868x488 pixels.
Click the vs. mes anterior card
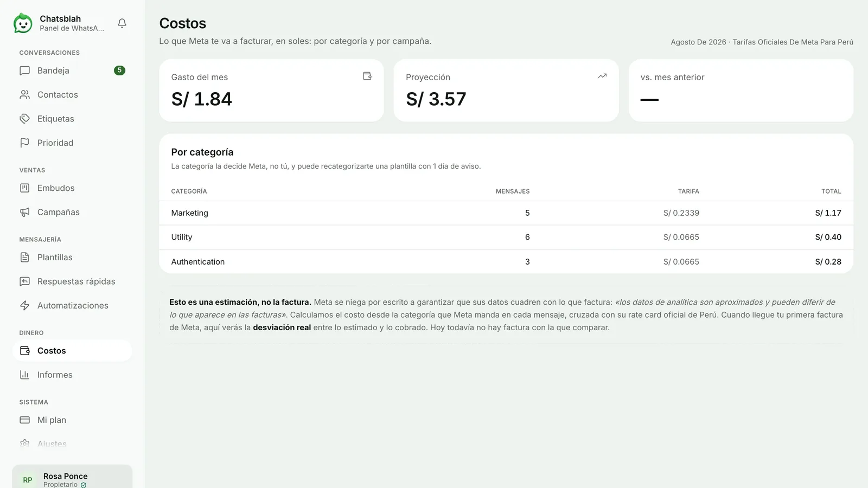pos(741,91)
